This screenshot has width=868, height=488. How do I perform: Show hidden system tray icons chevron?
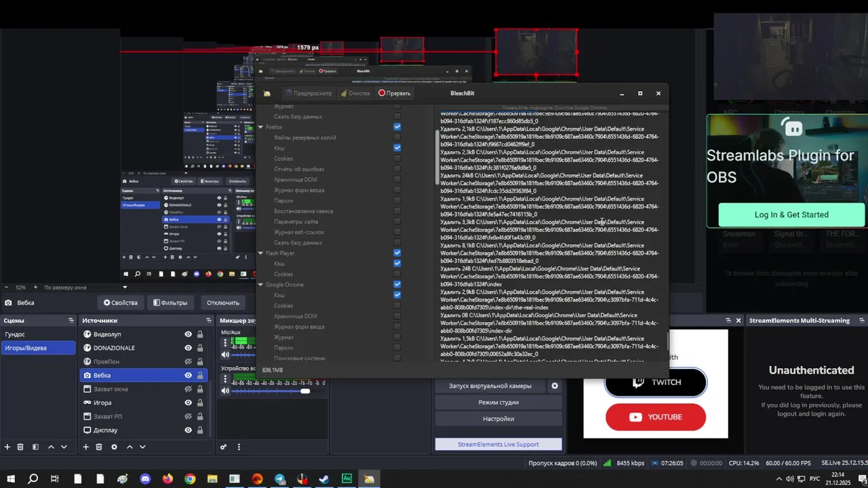778,479
